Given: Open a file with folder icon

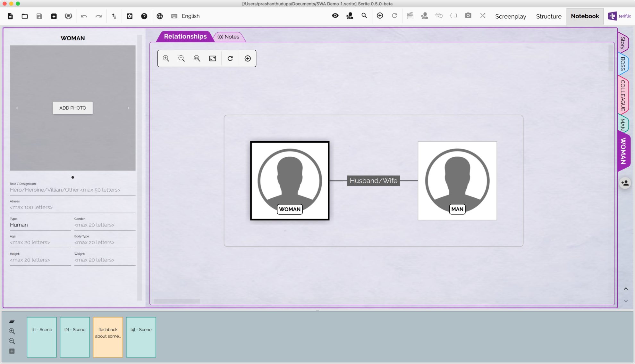Looking at the screenshot, I should (x=25, y=16).
